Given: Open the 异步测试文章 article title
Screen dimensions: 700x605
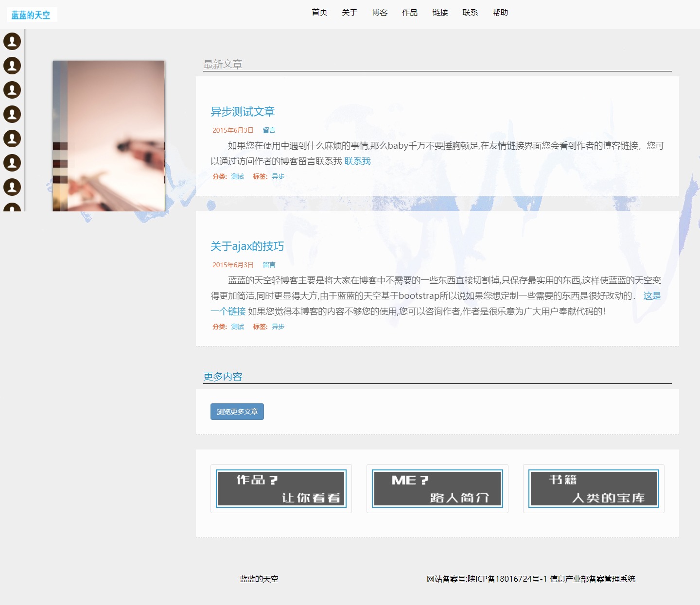Looking at the screenshot, I should tap(243, 112).
